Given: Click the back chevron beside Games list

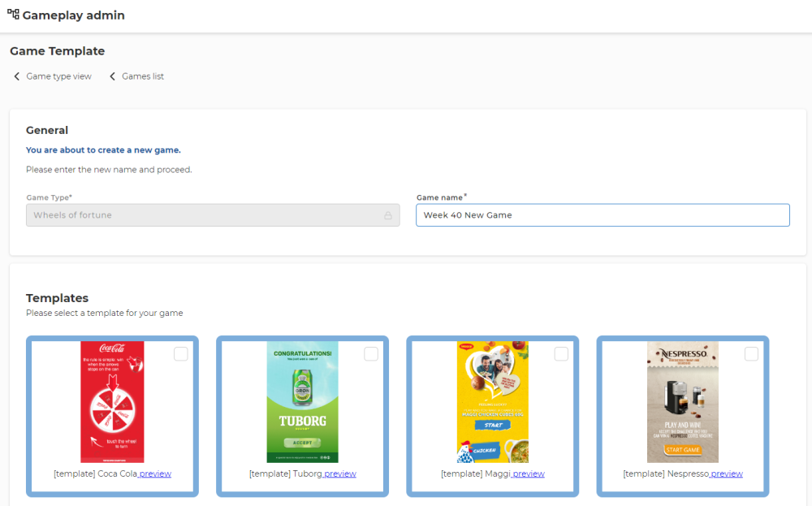Looking at the screenshot, I should click(x=112, y=76).
